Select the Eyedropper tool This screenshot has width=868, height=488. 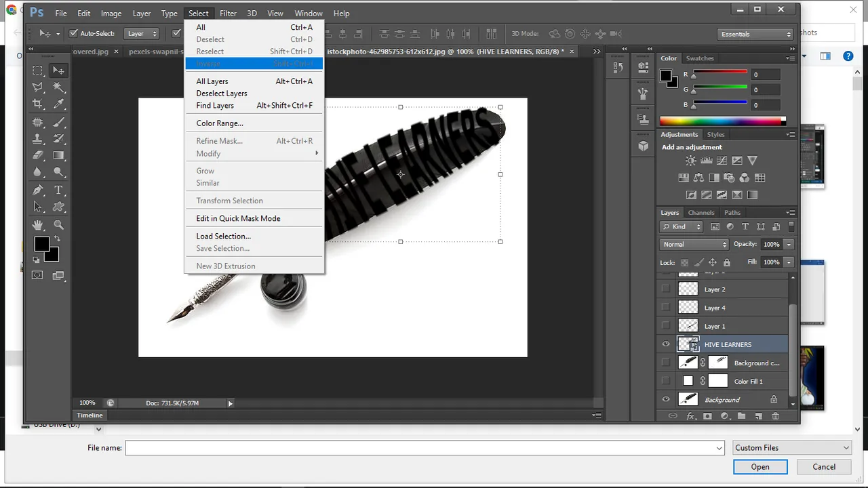(59, 104)
